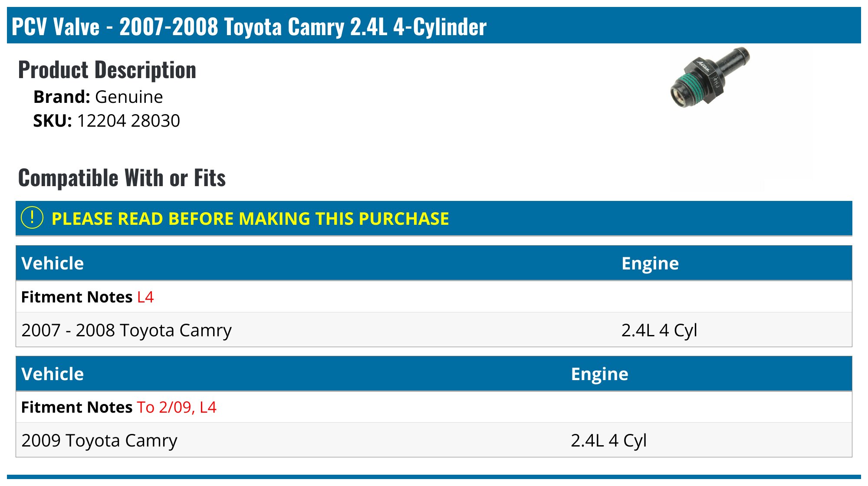868x486 pixels.
Task: Click the Vehicle header above 2007 - 2008 Camry
Action: click(53, 263)
